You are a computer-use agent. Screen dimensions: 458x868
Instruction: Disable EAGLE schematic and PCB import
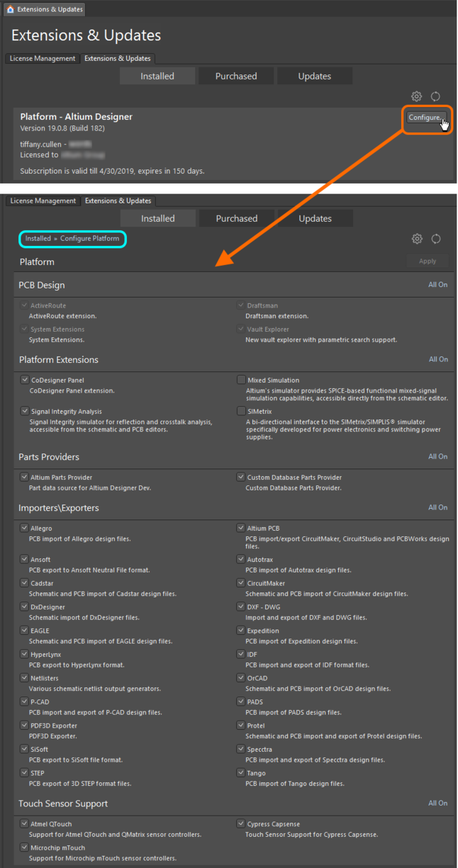23,630
